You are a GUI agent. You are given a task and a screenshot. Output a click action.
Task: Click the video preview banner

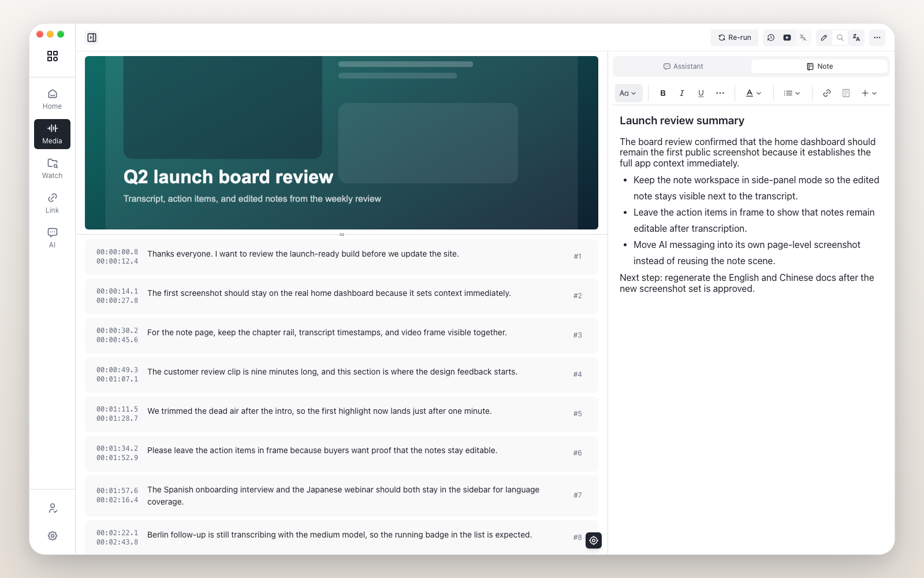[x=341, y=143]
